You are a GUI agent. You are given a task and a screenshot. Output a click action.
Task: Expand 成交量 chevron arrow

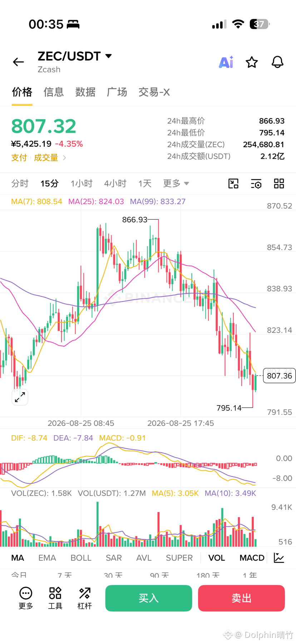click(x=64, y=157)
